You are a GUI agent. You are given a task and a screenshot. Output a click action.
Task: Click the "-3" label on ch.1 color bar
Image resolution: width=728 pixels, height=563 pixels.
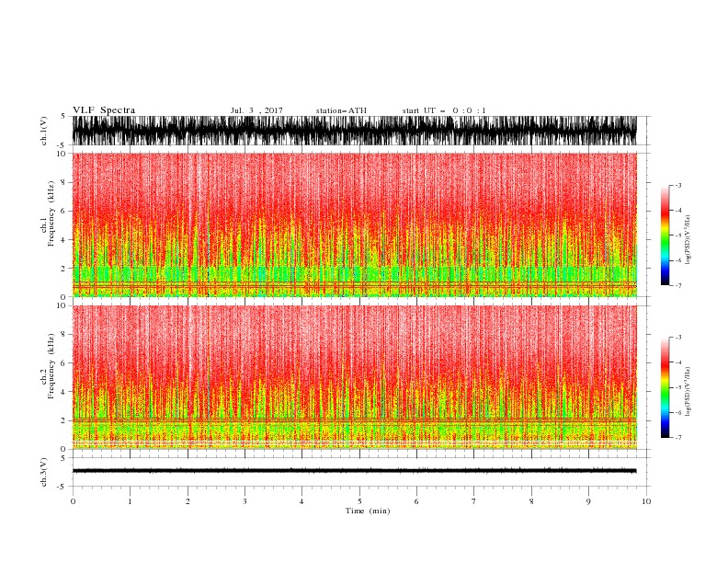[x=678, y=185]
